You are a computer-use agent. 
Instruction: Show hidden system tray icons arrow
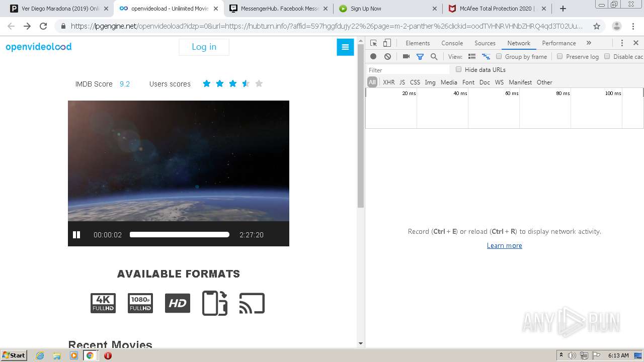click(561, 355)
